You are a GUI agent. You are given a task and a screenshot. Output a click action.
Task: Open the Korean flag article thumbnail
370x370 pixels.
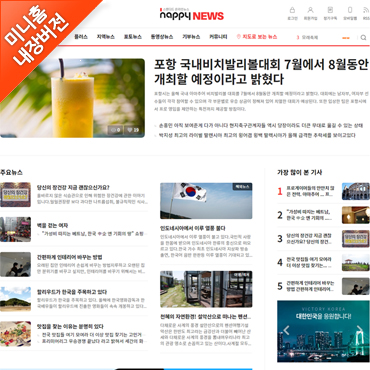(206, 201)
